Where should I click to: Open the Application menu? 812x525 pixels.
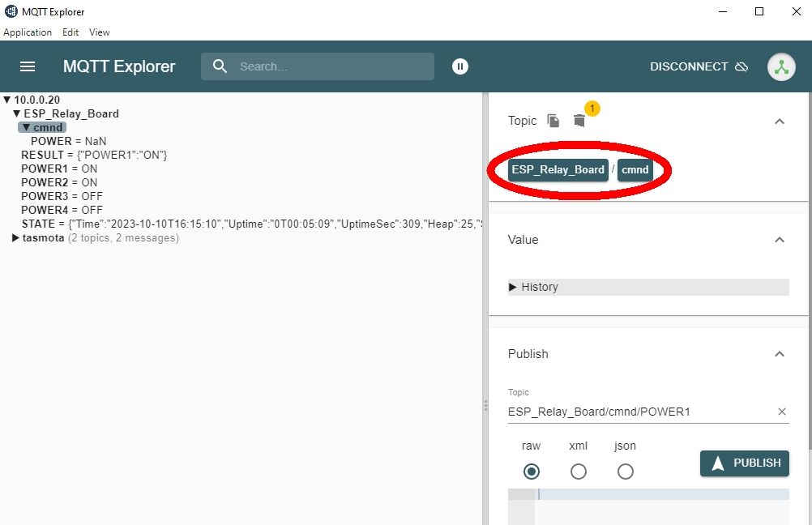pyautogui.click(x=28, y=32)
